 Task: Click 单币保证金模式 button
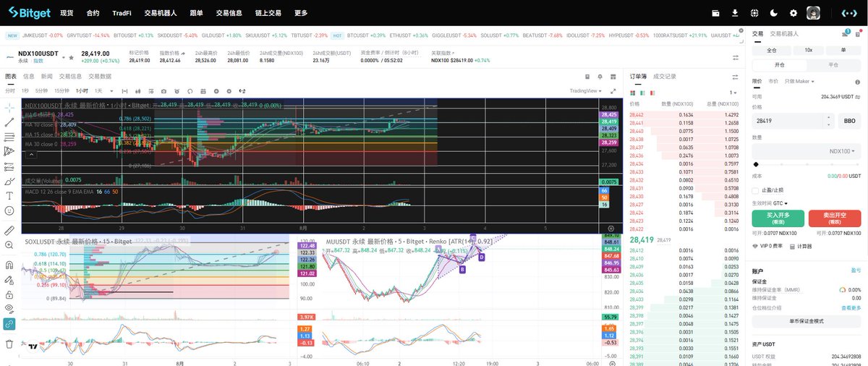[x=807, y=321]
